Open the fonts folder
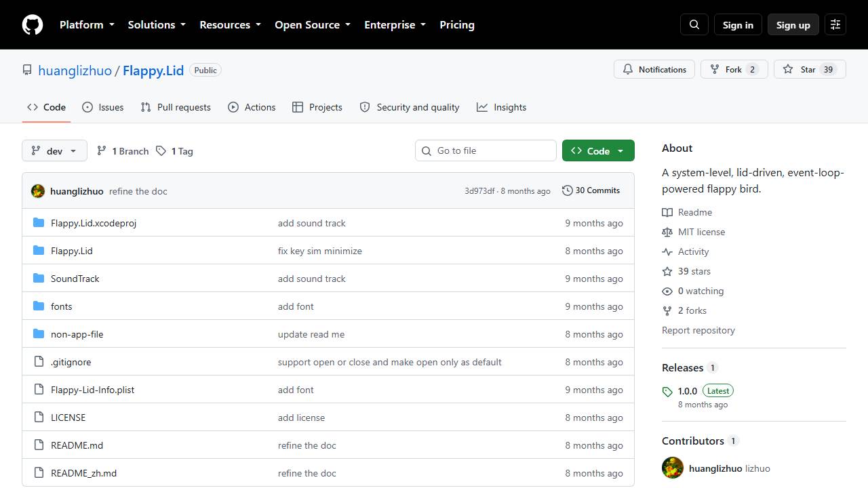This screenshot has width=868, height=488. pyautogui.click(x=61, y=306)
